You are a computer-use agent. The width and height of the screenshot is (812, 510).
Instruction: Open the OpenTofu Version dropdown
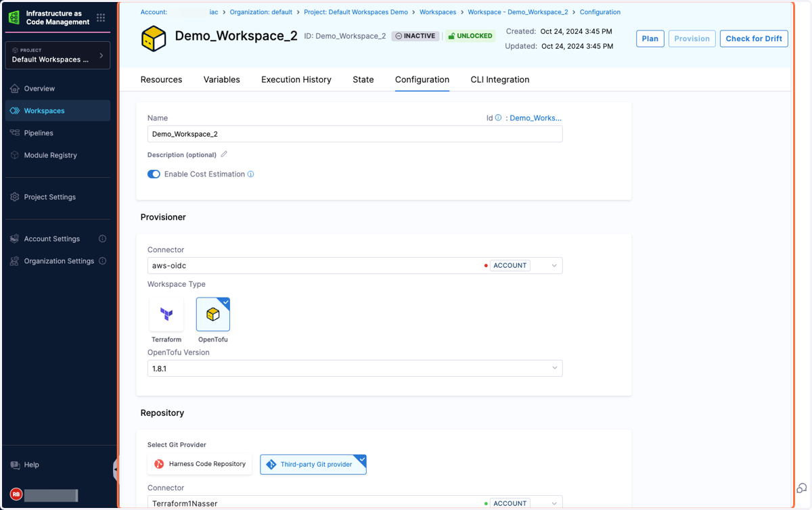355,368
